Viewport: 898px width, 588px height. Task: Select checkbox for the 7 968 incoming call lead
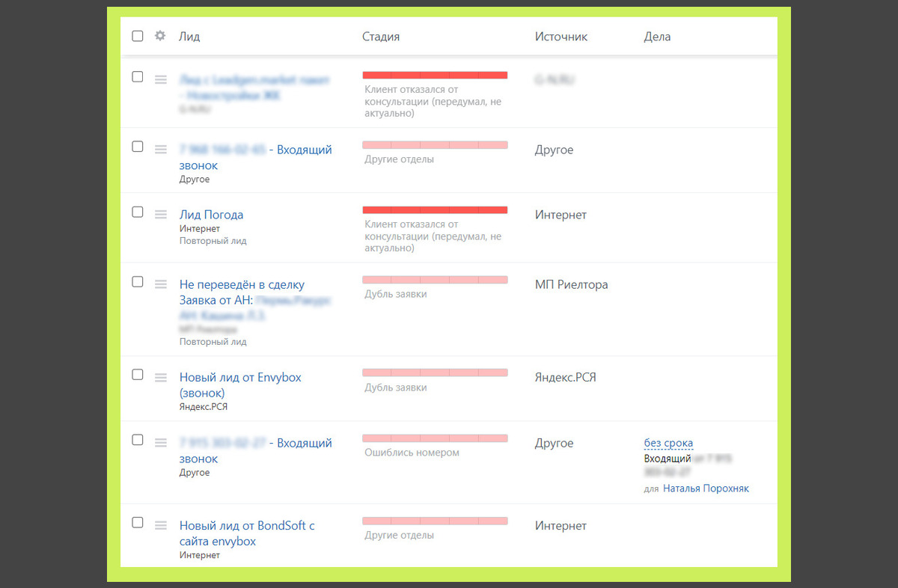137,147
